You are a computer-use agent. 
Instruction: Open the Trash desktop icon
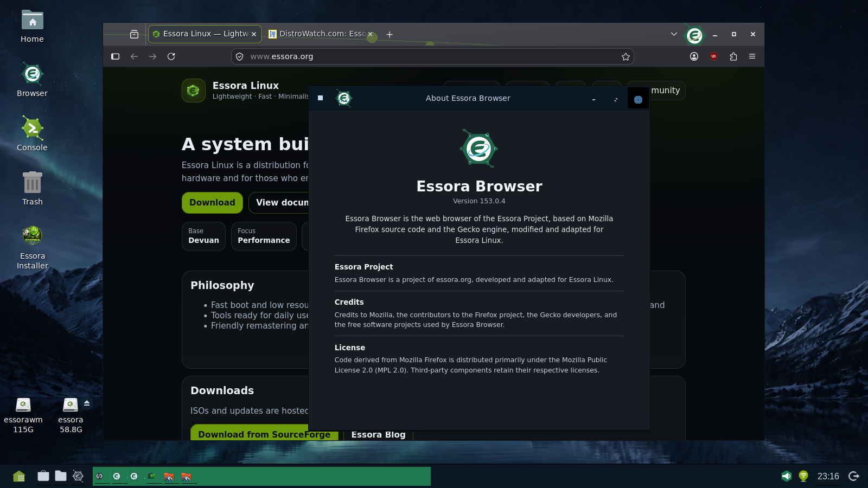[32, 188]
